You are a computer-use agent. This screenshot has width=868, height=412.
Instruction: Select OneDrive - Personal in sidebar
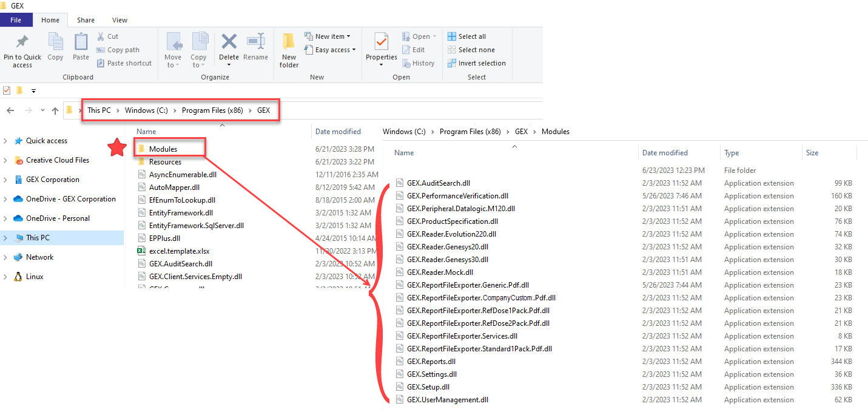[58, 218]
